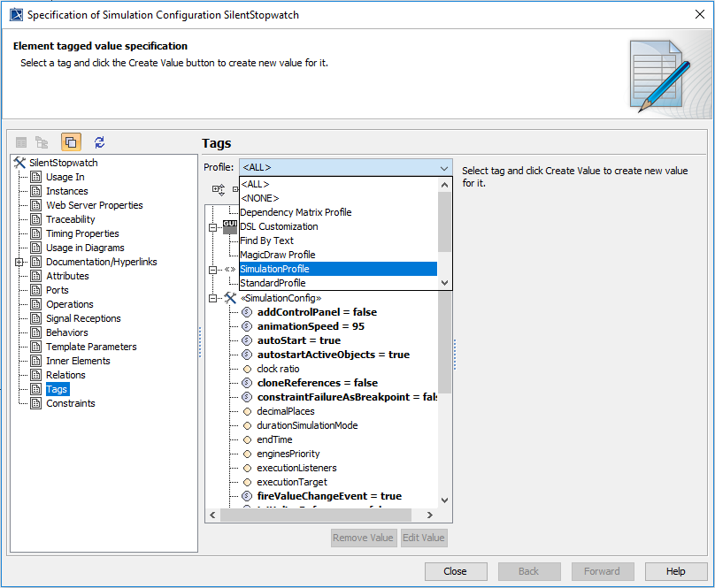Click the Help button

[x=676, y=571]
